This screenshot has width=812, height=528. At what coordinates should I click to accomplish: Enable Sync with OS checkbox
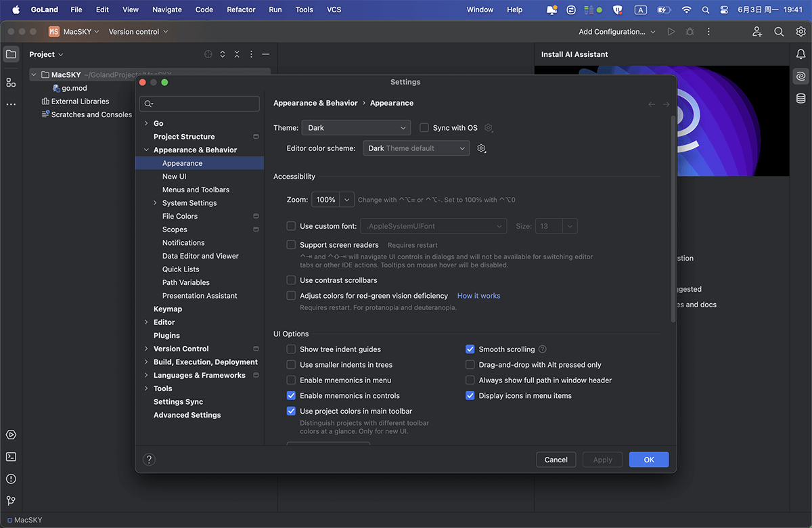tap(424, 128)
